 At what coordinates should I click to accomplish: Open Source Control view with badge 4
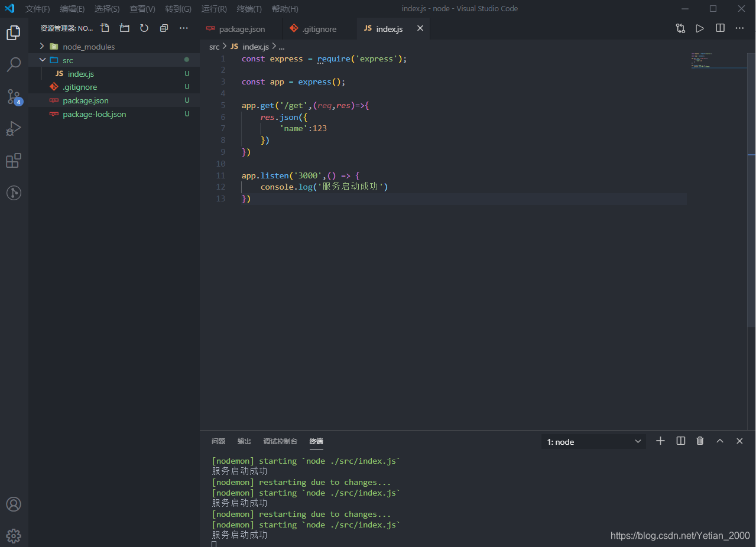pos(14,96)
